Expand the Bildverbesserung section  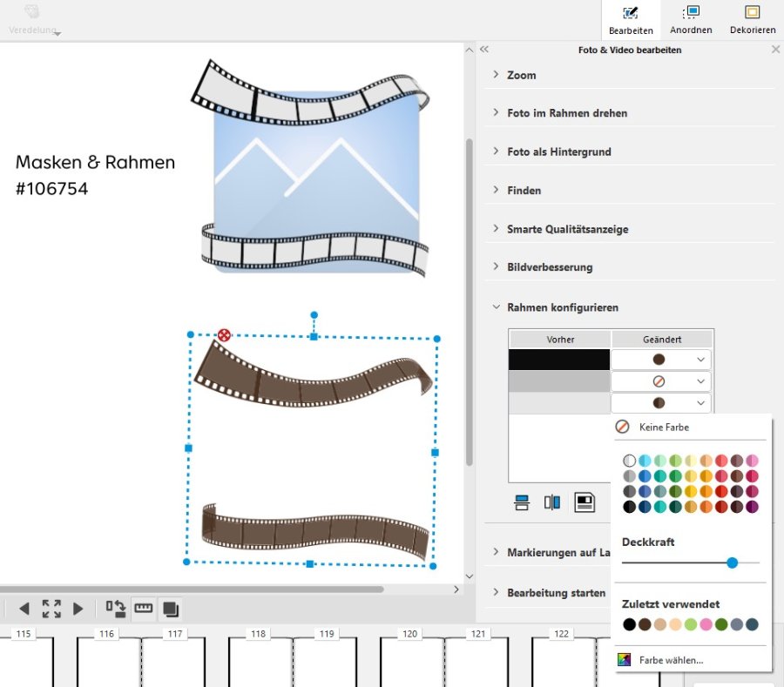coord(550,267)
